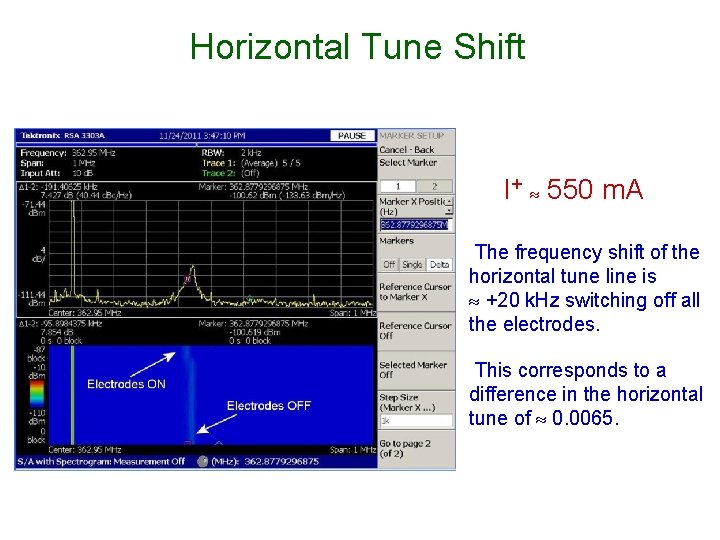
Task: Click the green diamond marker 2 on the spectrum trace
Action: coord(250,298)
